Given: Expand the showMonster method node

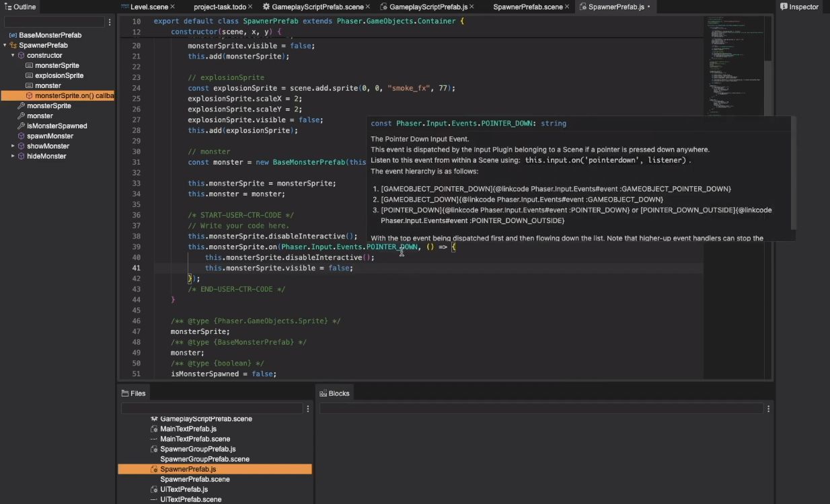Looking at the screenshot, I should (13, 146).
